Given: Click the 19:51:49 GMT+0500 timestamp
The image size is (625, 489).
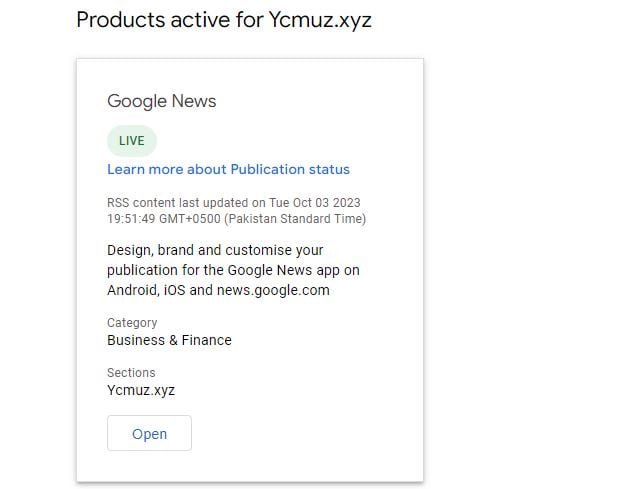Looking at the screenshot, I should click(164, 218).
